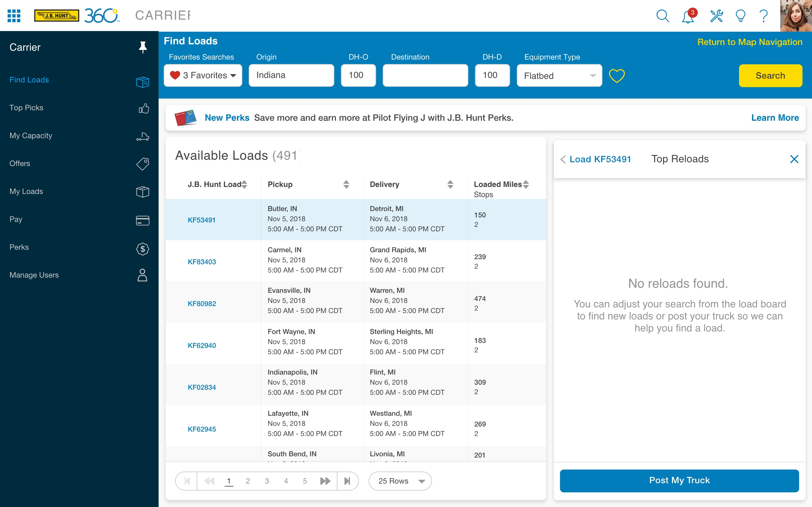Image resolution: width=812 pixels, height=507 pixels.
Task: Open the app launcher grid icon
Action: pos(14,16)
